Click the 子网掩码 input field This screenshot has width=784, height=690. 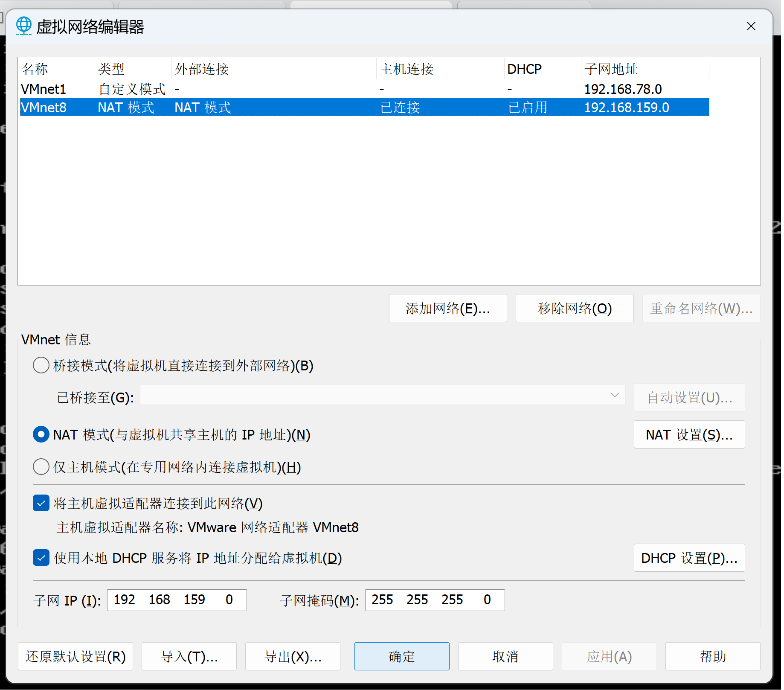pyautogui.click(x=434, y=600)
